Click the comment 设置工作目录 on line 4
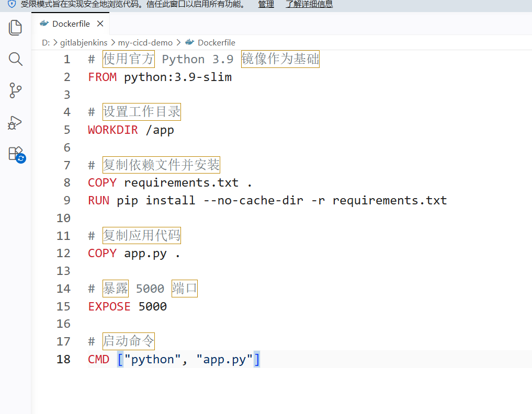Screen dimensions: 532x414 coord(142,112)
